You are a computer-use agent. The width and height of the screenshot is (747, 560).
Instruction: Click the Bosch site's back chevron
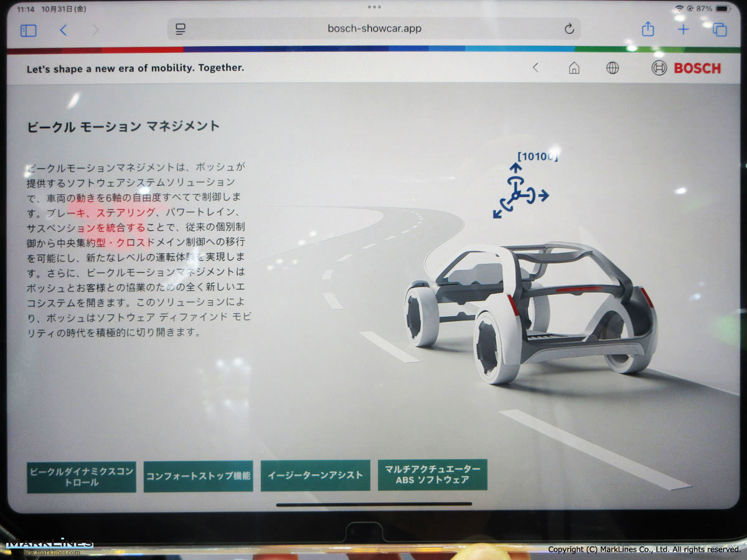[535, 68]
